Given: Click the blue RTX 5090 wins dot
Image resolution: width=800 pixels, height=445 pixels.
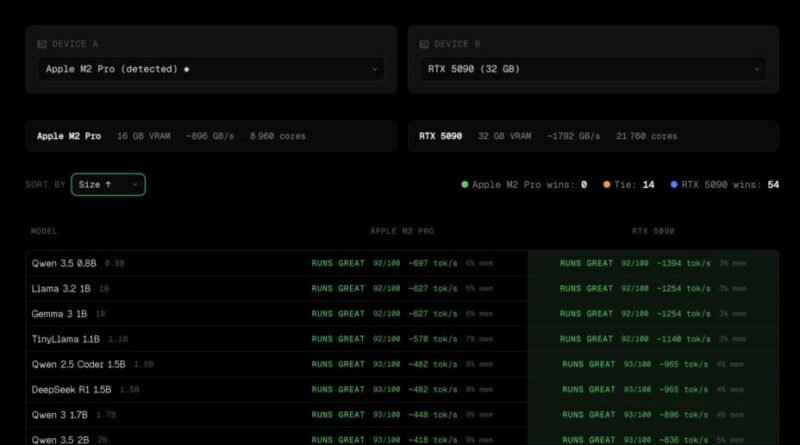Looking at the screenshot, I should pos(674,185).
